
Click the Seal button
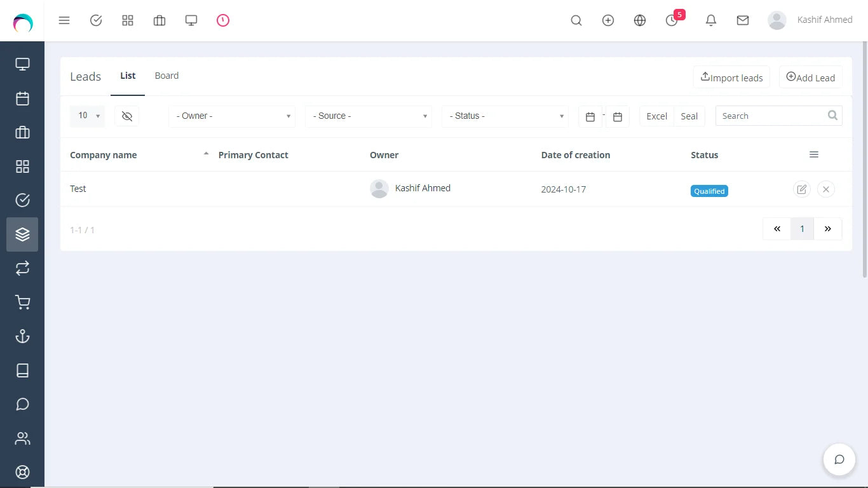click(x=689, y=116)
